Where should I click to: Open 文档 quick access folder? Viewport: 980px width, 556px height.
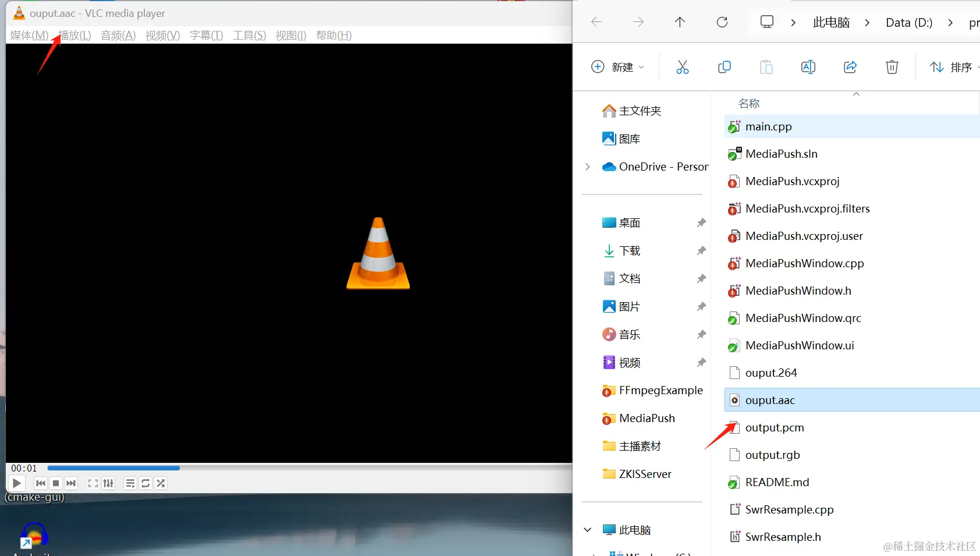click(x=621, y=278)
